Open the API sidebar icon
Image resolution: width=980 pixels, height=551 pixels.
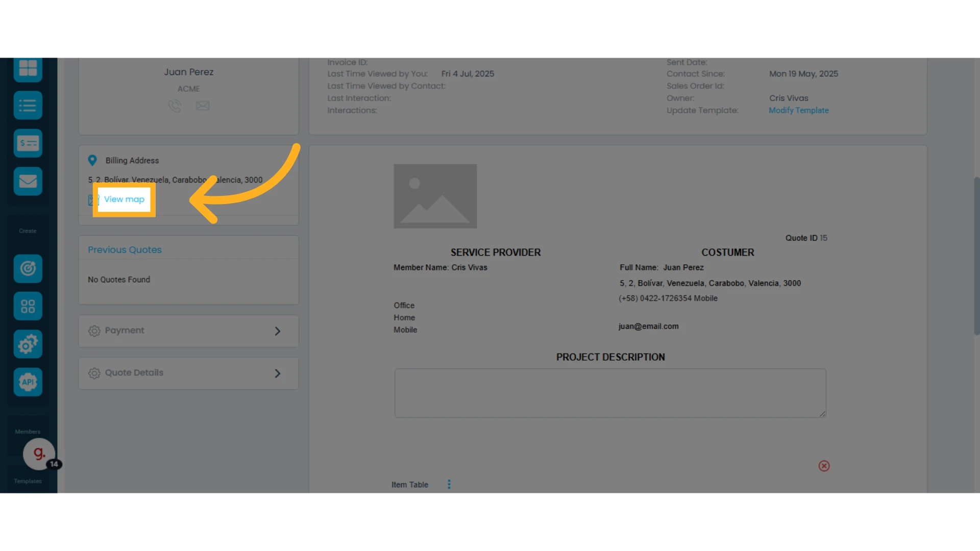pos(28,382)
